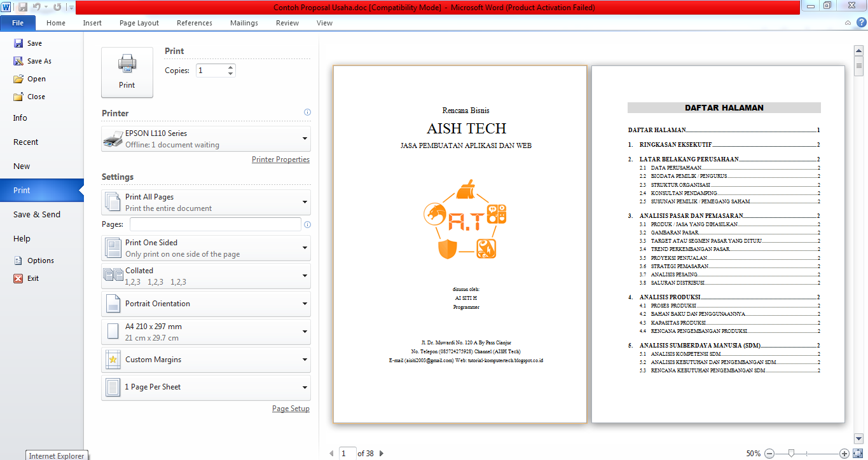868x460 pixels.
Task: Click the info icon beside the Printer heading
Action: pos(307,112)
